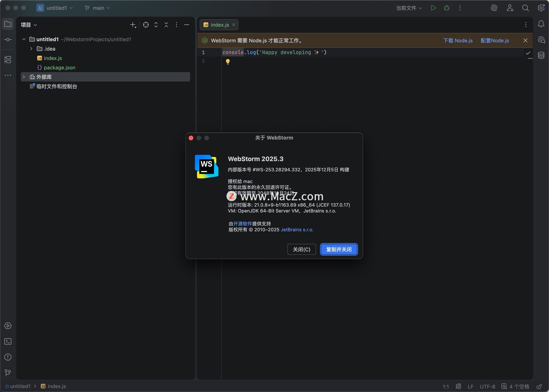Open the Git tool window icon
Image resolution: width=549 pixels, height=392 pixels.
coord(8,373)
